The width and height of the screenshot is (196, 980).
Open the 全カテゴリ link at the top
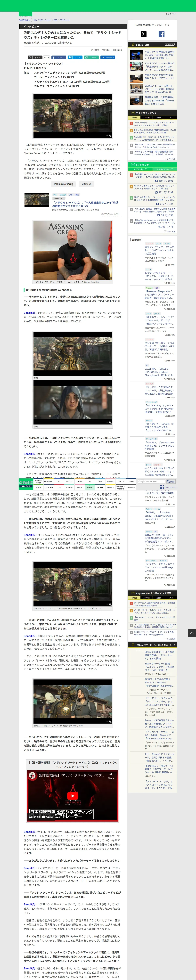pyautogui.click(x=171, y=14)
